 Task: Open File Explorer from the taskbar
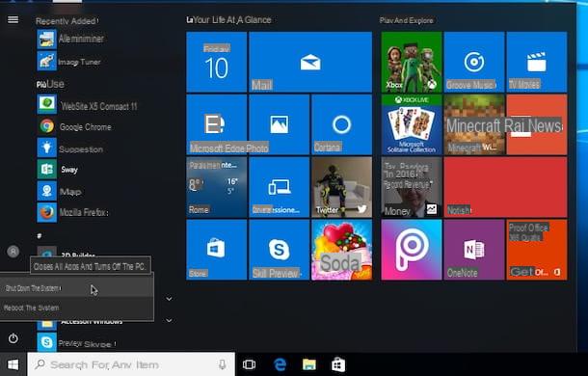coord(309,364)
